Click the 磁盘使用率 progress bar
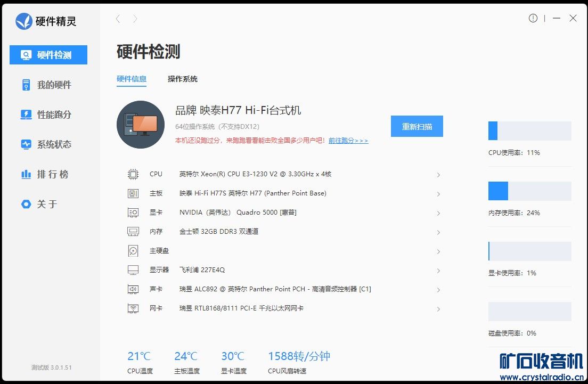This screenshot has height=384, width=588. click(x=529, y=311)
